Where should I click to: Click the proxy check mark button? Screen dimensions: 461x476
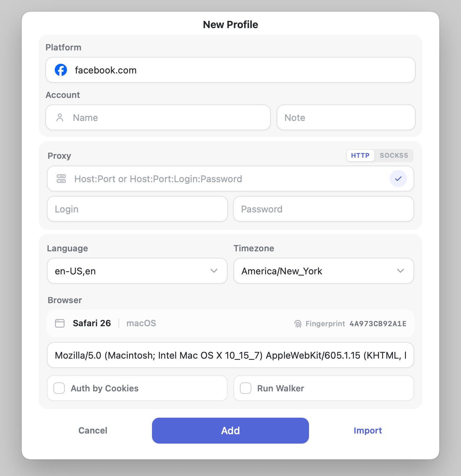pos(398,179)
